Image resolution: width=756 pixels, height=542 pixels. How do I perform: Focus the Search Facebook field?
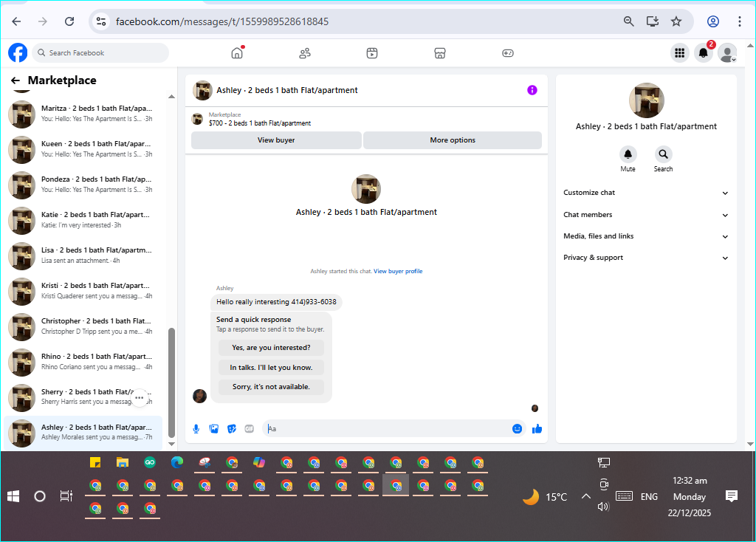pos(100,53)
